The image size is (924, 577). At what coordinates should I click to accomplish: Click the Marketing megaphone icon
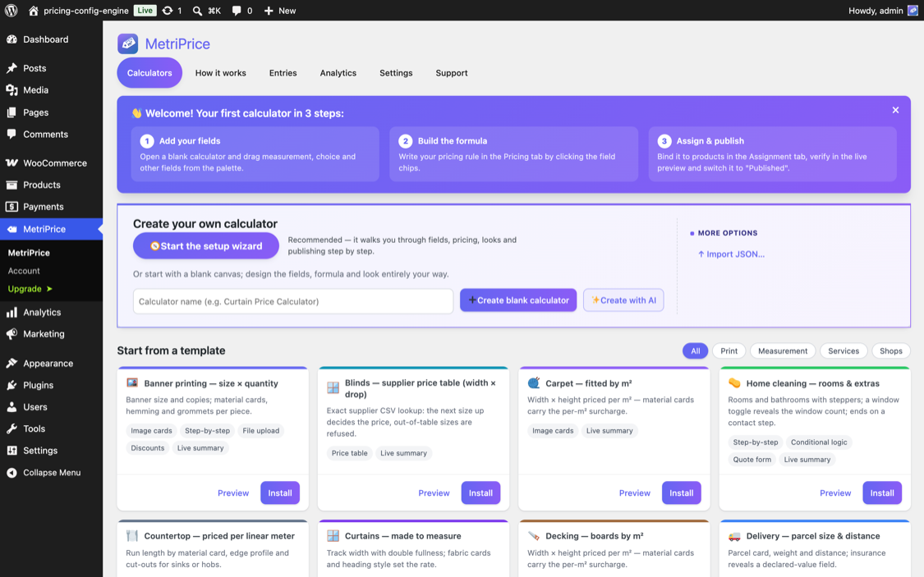11,334
